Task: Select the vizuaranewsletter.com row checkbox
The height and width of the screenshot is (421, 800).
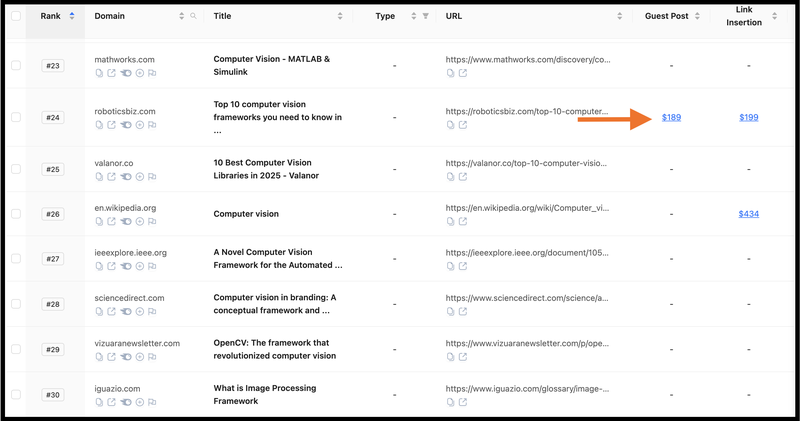Action: pyautogui.click(x=16, y=349)
